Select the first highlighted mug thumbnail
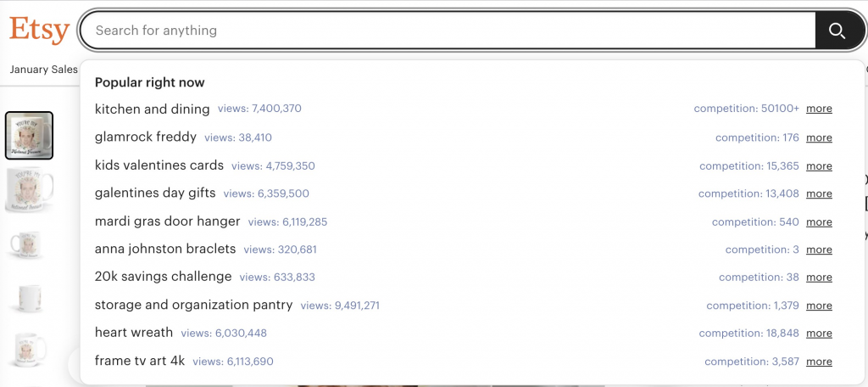Viewport: 868px width, 387px height. (30, 136)
